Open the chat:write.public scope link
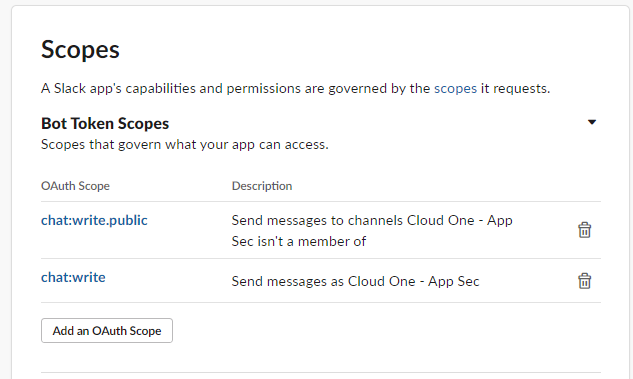The width and height of the screenshot is (633, 379). click(x=94, y=220)
